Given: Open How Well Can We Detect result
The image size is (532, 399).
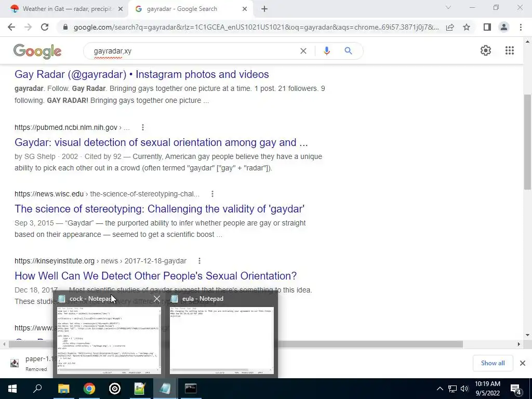Looking at the screenshot, I should (x=155, y=275).
